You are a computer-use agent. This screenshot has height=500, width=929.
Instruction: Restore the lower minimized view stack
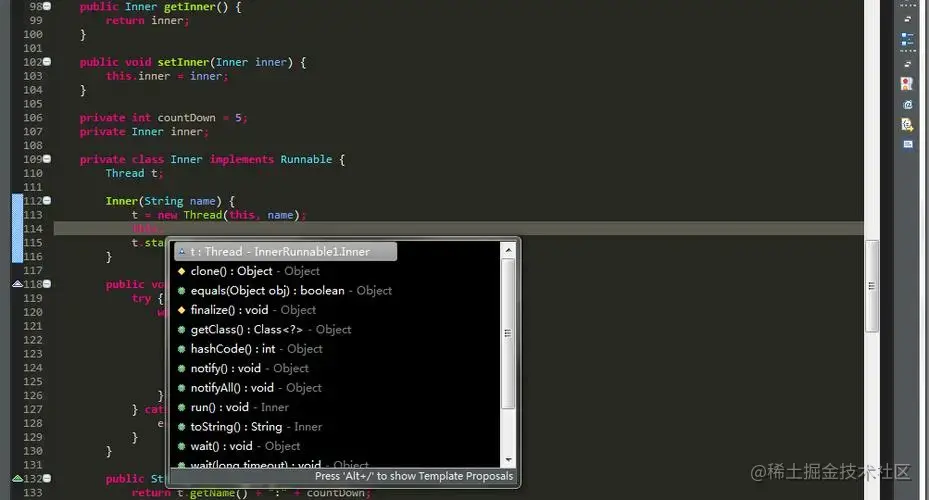[x=907, y=64]
